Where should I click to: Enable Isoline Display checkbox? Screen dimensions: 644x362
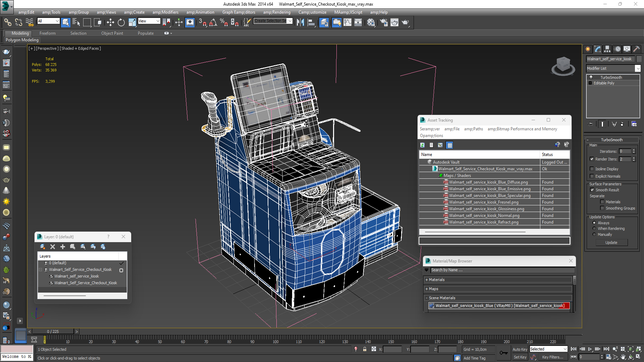(x=592, y=169)
